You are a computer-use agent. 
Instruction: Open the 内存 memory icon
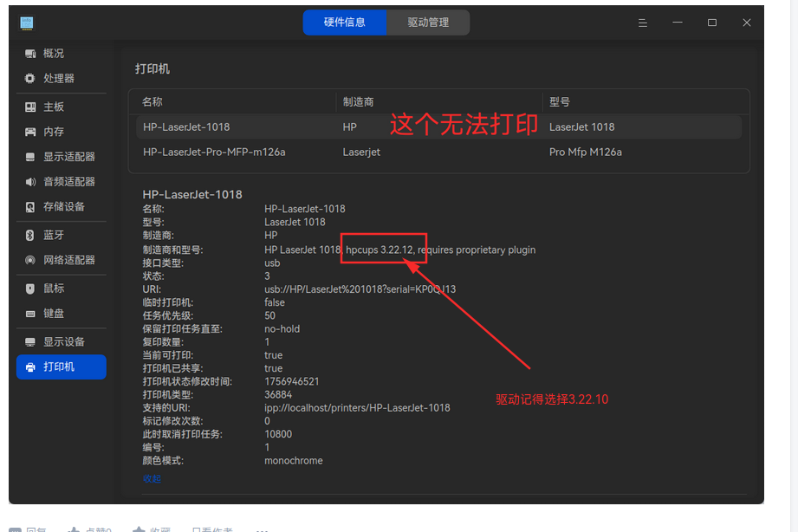pyautogui.click(x=30, y=132)
